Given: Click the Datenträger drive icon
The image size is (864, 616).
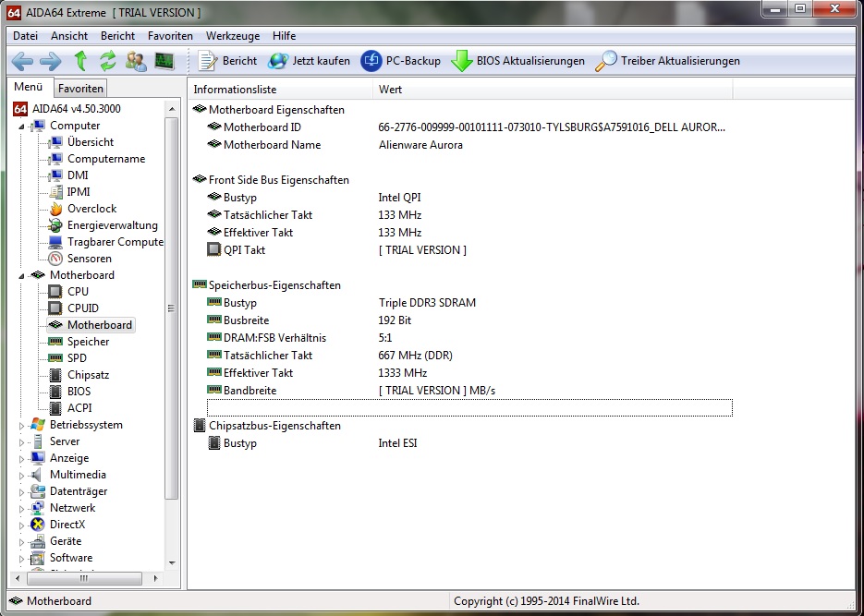Looking at the screenshot, I should 38,491.
